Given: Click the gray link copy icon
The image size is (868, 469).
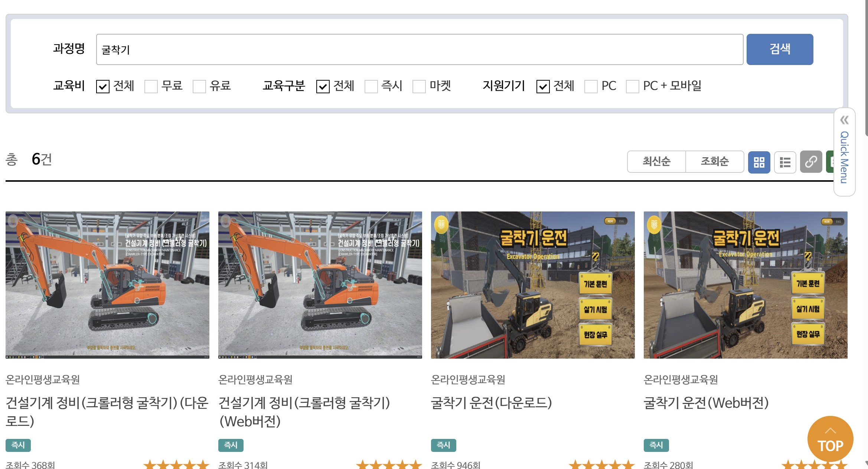Looking at the screenshot, I should pos(811,162).
